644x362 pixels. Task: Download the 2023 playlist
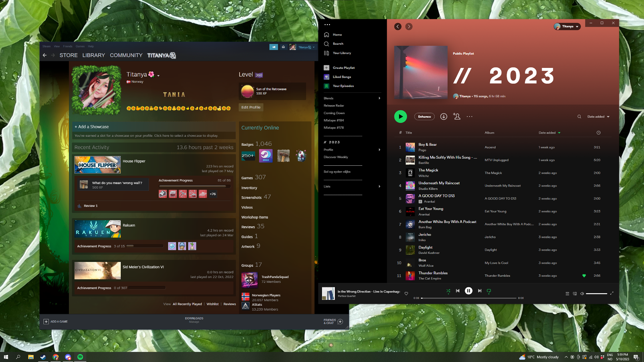444,116
